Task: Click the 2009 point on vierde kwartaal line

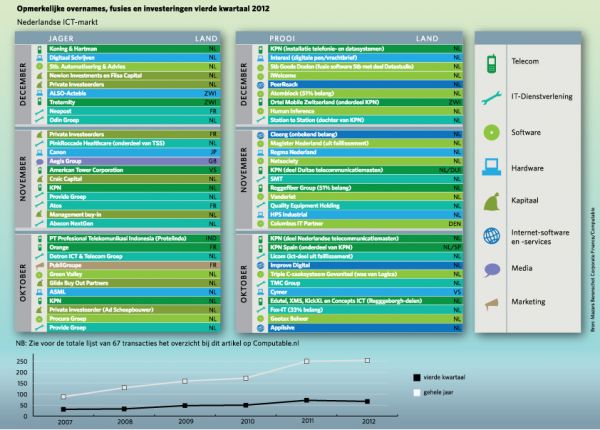Action: point(185,405)
